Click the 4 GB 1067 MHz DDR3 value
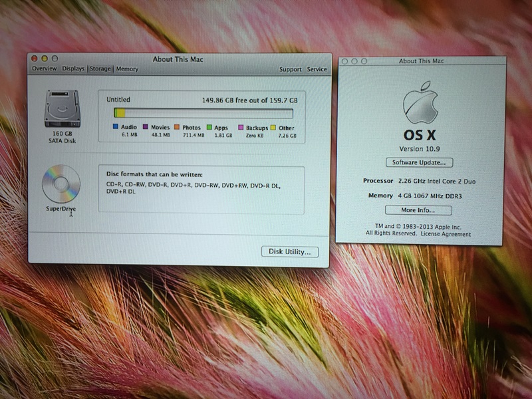This screenshot has width=532, height=399. click(x=430, y=196)
